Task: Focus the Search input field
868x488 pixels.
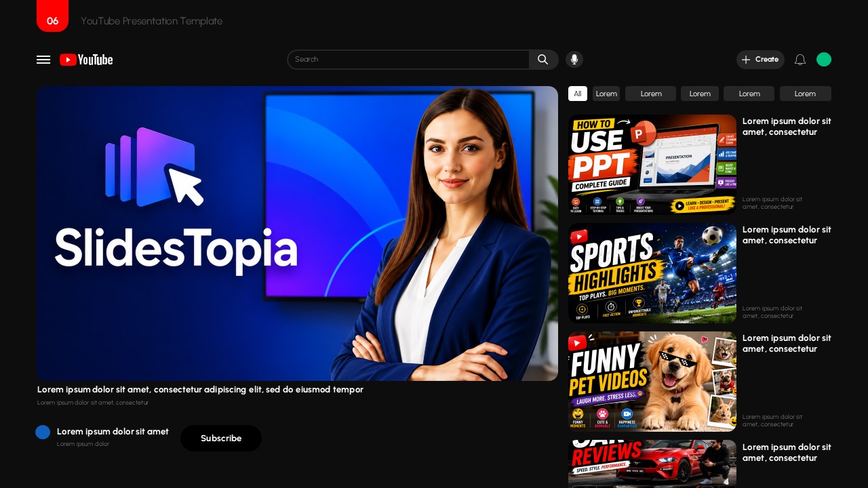Action: 408,60
